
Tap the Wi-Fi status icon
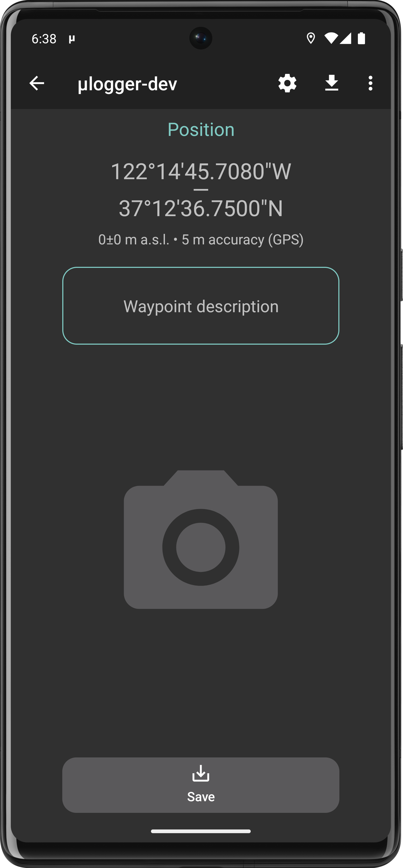[x=331, y=39]
